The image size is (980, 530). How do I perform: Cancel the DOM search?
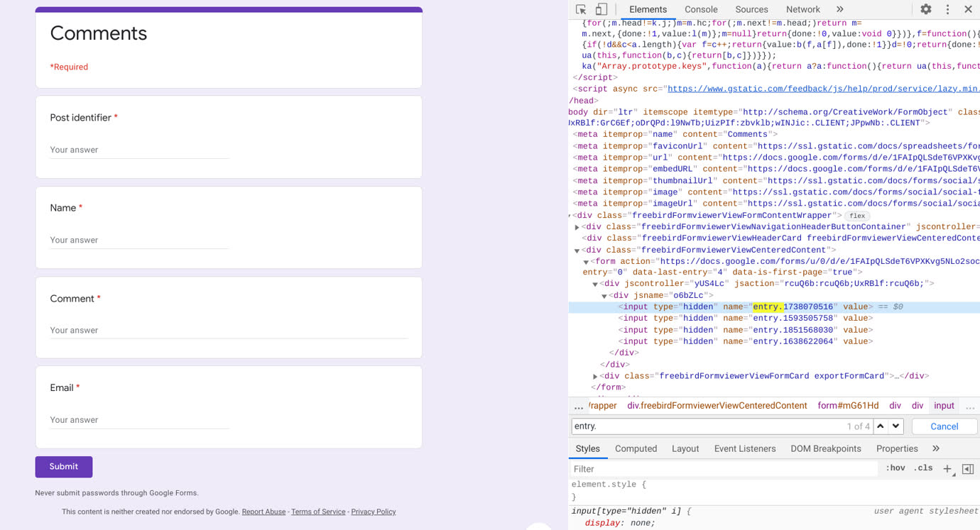(x=944, y=426)
